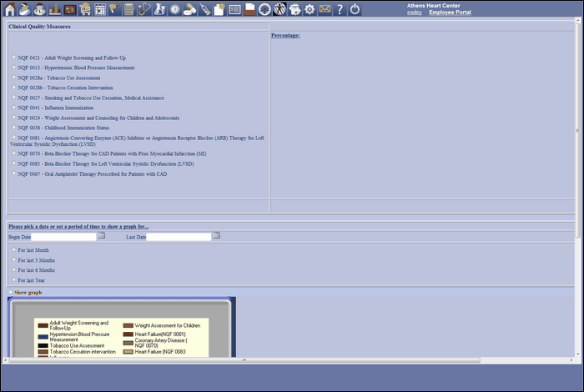The width and height of the screenshot is (584, 392).
Task: Click the Athens Heart Center title
Action: (x=434, y=6)
